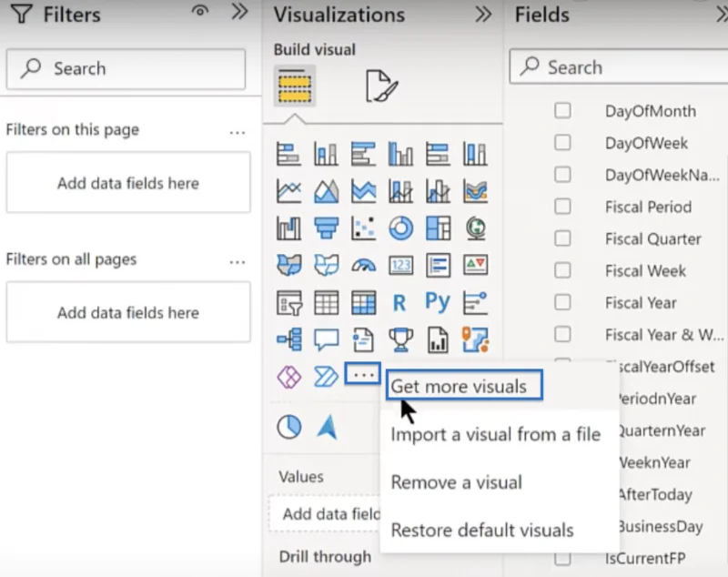728x577 pixels.
Task: Select the clustered bar chart visual
Action: (363, 154)
